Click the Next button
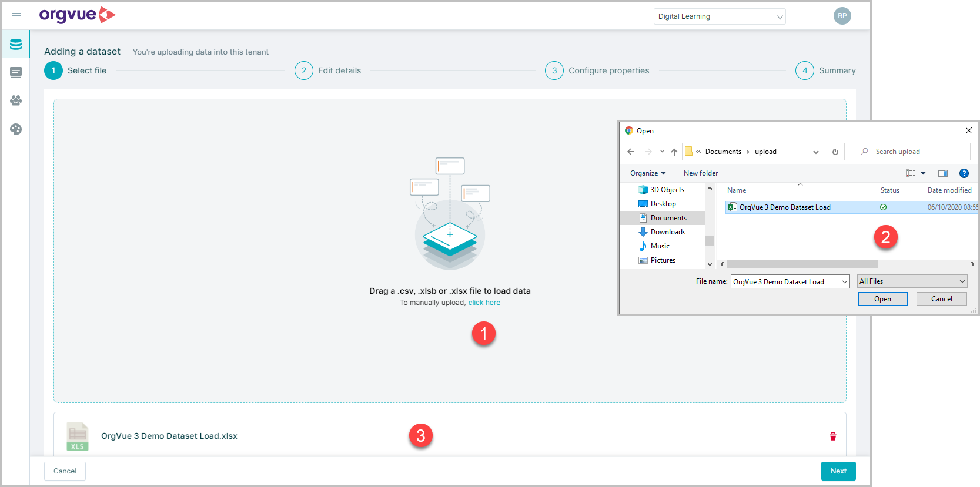The height and width of the screenshot is (487, 980). click(x=838, y=471)
